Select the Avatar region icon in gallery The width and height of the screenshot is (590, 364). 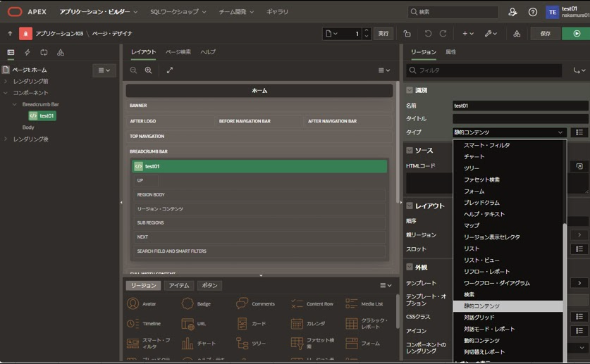click(x=133, y=304)
